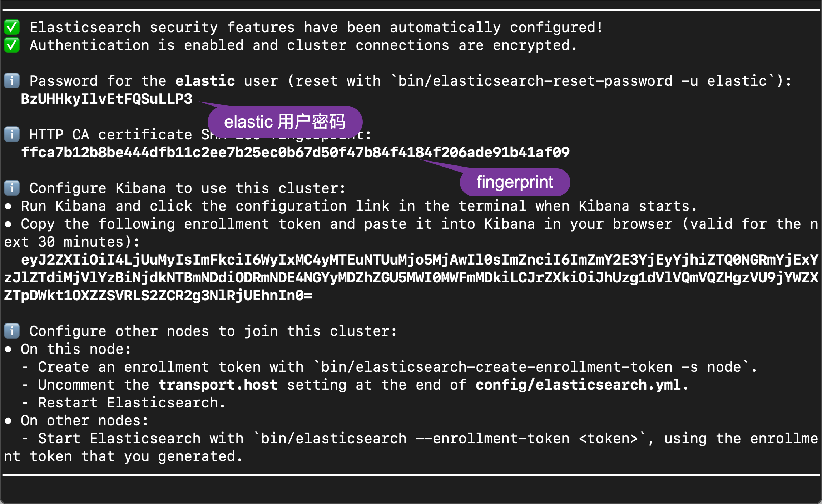The height and width of the screenshot is (504, 822).
Task: Click the purple 'elastic 用户密码' callout bubble
Action: (285, 122)
